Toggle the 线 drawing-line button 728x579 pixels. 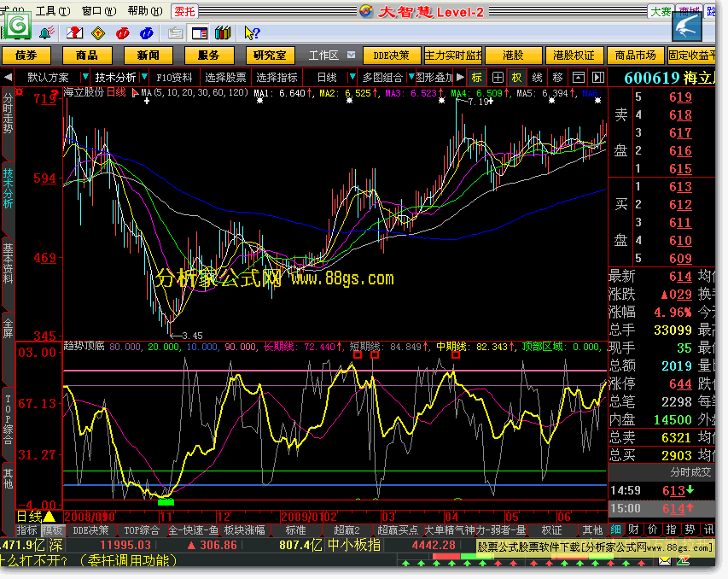click(537, 78)
